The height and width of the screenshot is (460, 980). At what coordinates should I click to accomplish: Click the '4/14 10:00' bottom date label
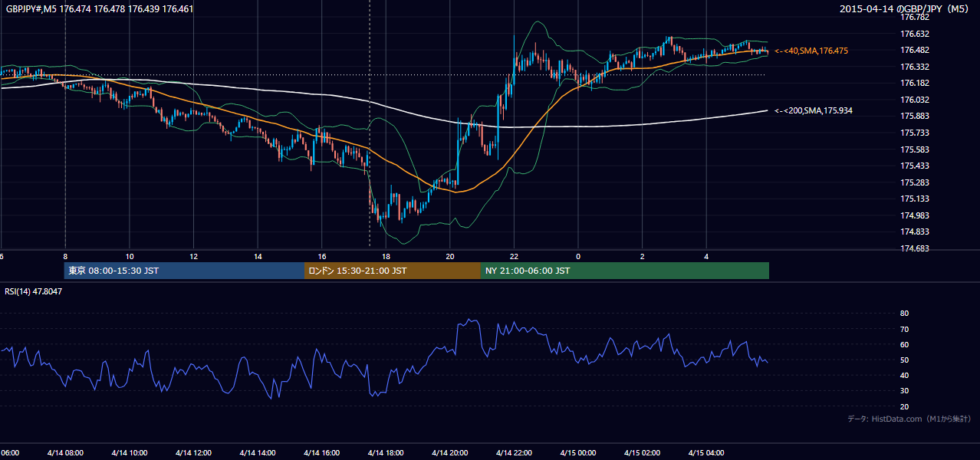(x=130, y=453)
